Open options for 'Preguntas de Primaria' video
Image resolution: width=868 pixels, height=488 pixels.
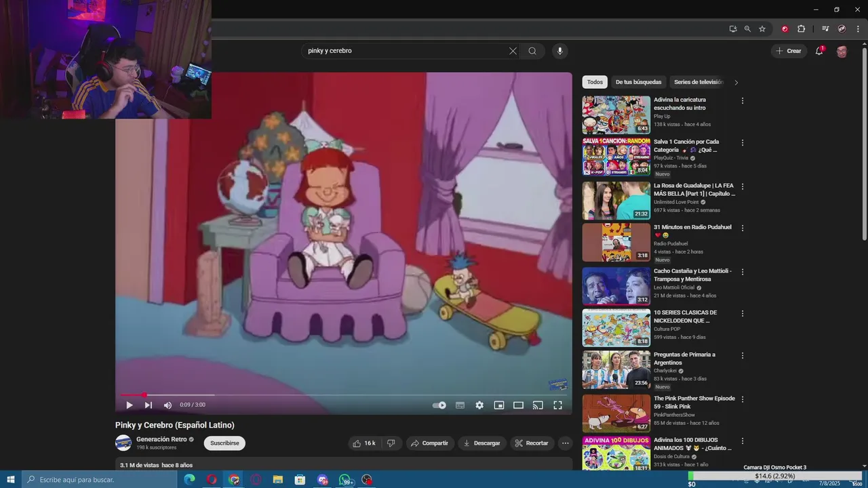point(743,356)
